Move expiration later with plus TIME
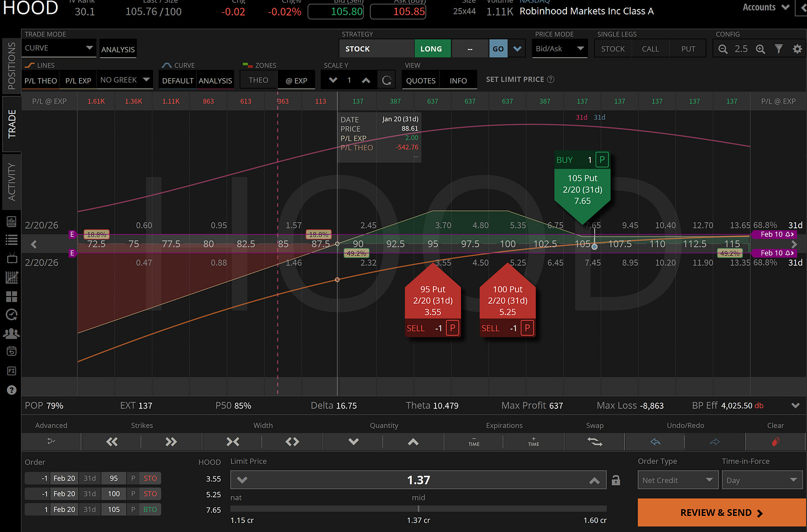 click(534, 442)
